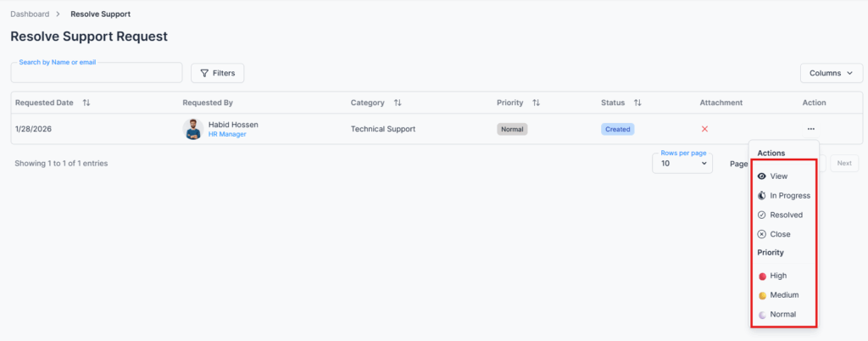The width and height of the screenshot is (868, 341).
Task: Focus the Search by Name or email field
Action: pos(96,74)
